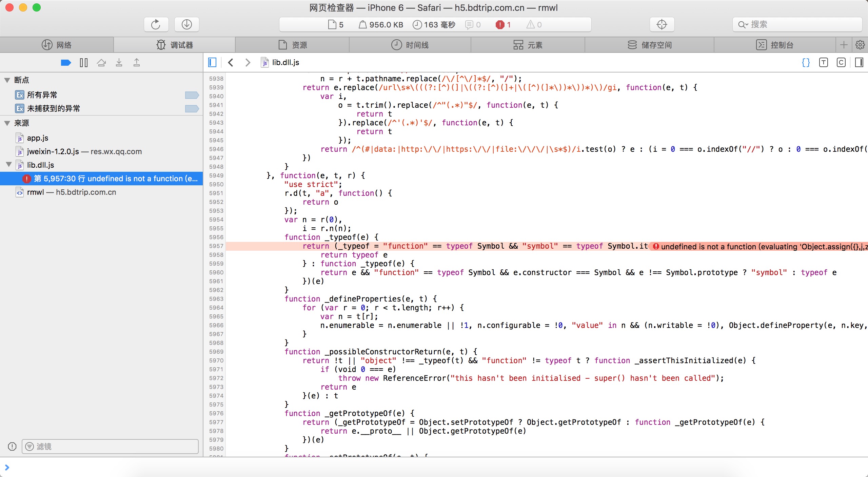868x477 pixels.
Task: Click the element selection crosshair icon
Action: (662, 24)
